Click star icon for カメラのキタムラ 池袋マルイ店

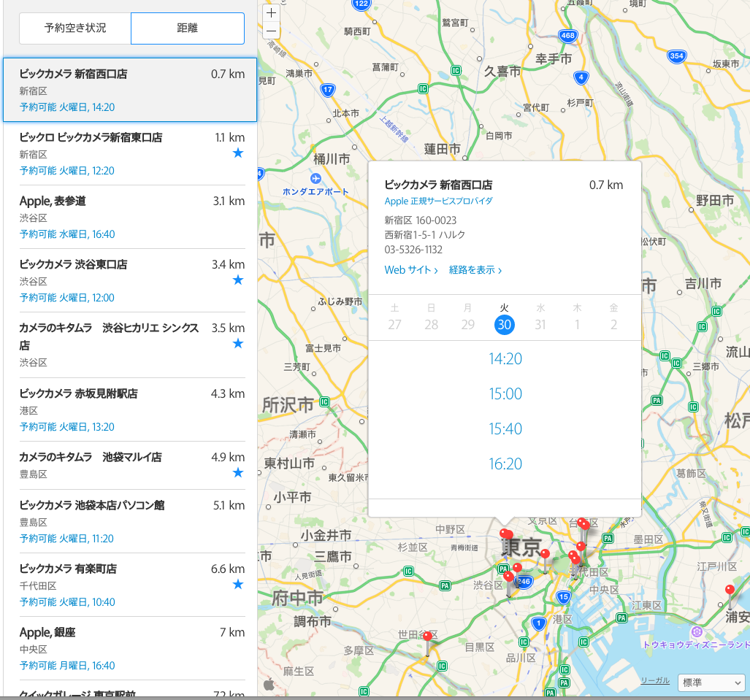click(238, 473)
